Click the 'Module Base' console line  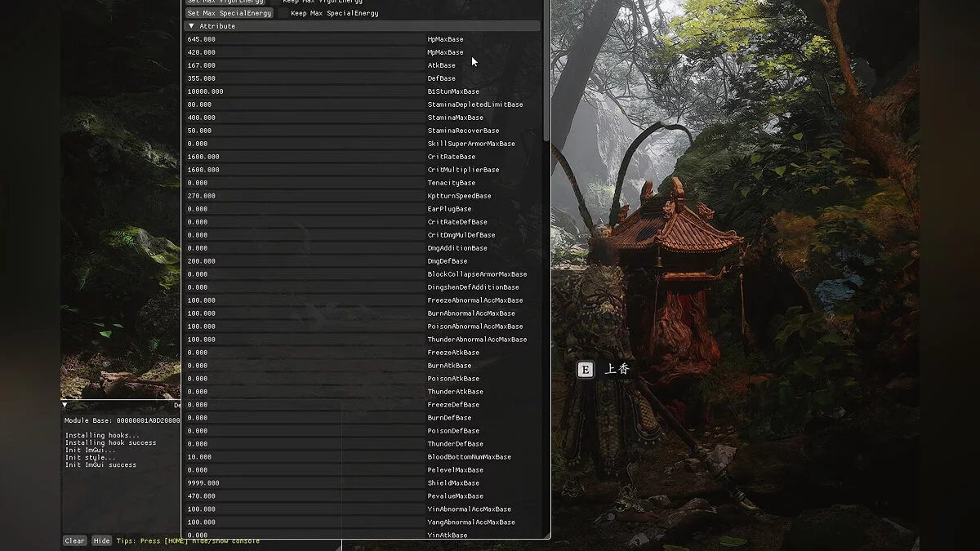122,420
